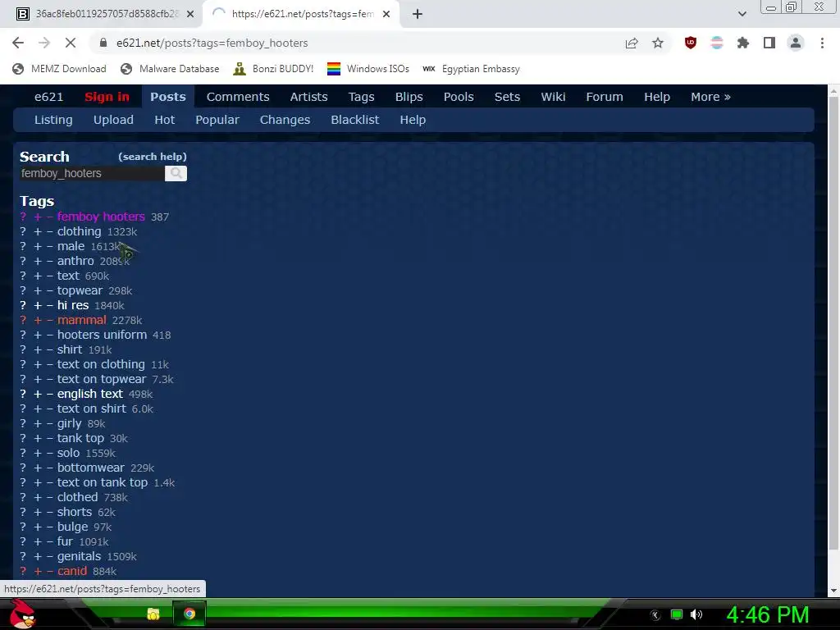This screenshot has height=630, width=840.
Task: Open the Chrome profile avatar
Action: (x=796, y=43)
